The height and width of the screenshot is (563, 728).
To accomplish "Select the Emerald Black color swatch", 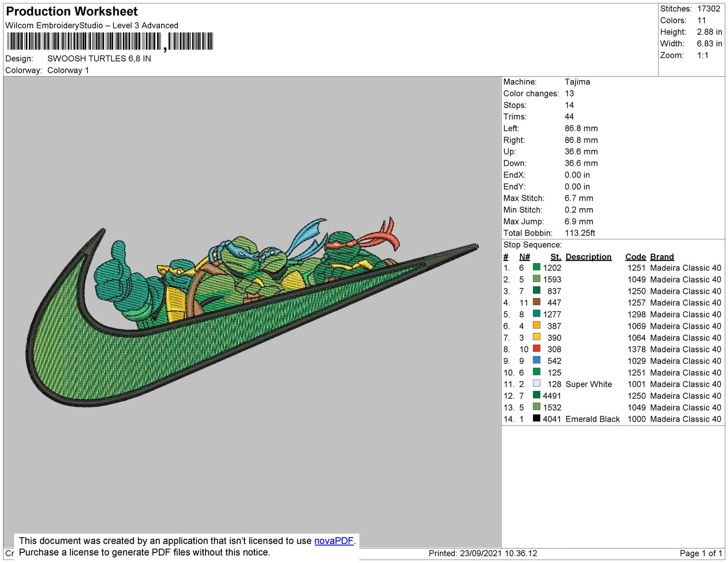I will pyautogui.click(x=537, y=418).
